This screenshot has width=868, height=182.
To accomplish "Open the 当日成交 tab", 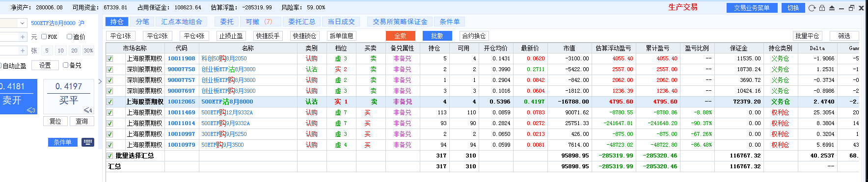I will [342, 22].
